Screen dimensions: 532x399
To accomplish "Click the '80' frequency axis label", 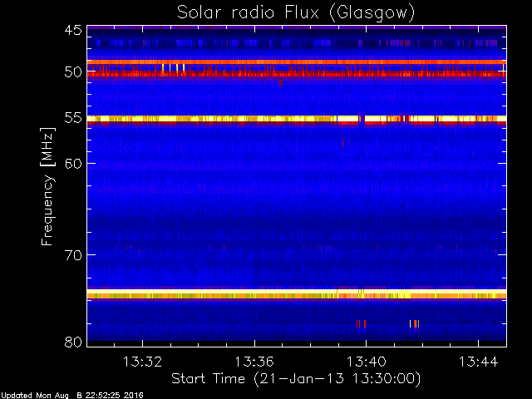I will click(73, 342).
